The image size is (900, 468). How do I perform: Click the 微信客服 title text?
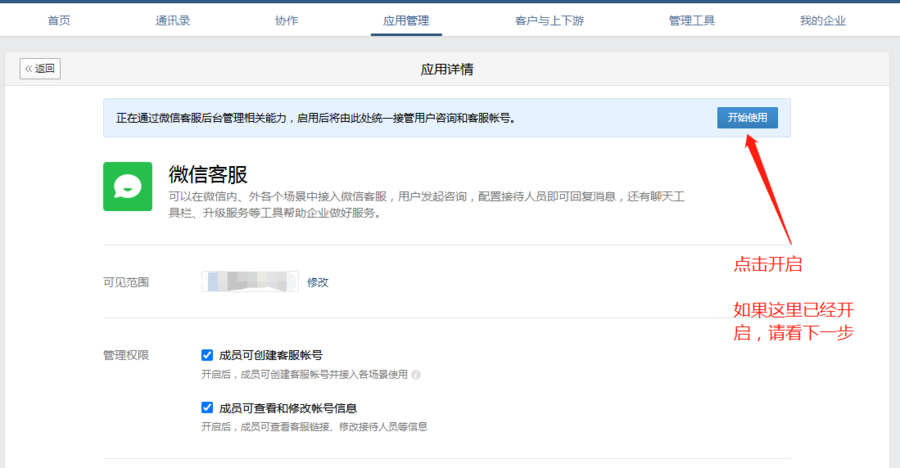pos(208,174)
